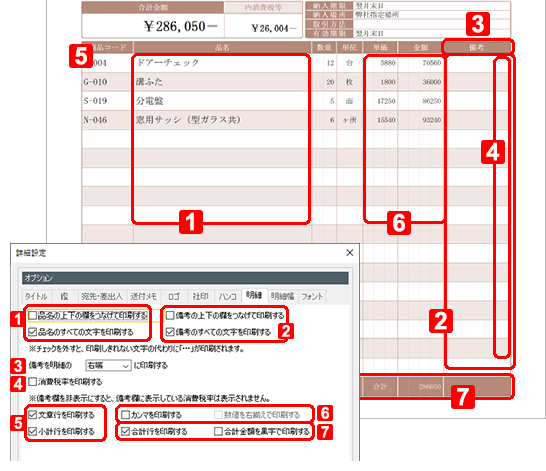This screenshot has width=546, height=471.
Task: Switch to the ロゴ tab
Action: [174, 296]
